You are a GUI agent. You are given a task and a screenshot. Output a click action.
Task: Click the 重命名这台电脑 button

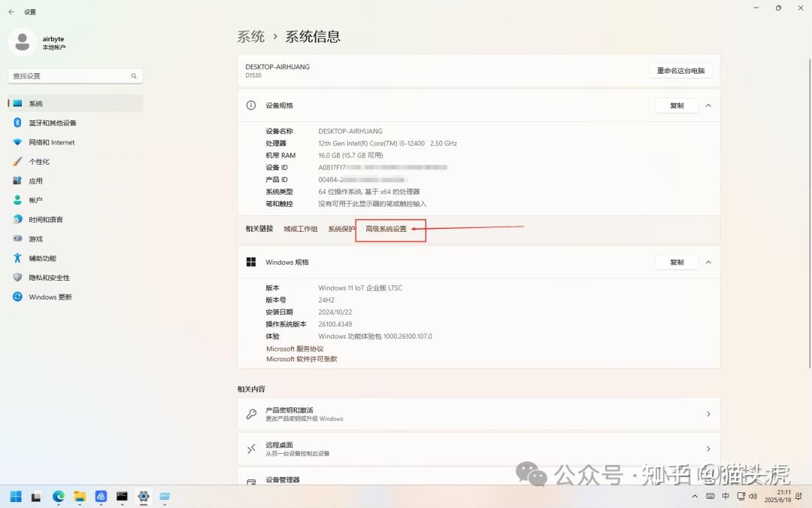coord(680,69)
